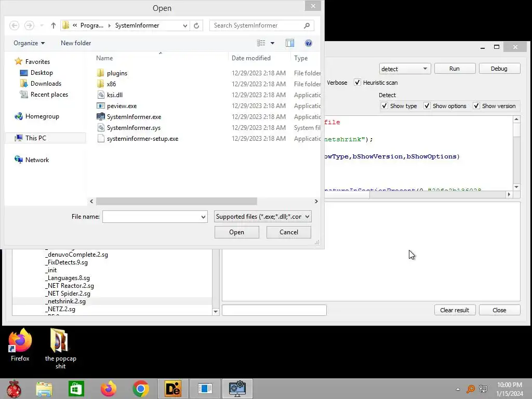532x399 pixels.
Task: Toggle the Show type checkbox
Action: coord(384,106)
